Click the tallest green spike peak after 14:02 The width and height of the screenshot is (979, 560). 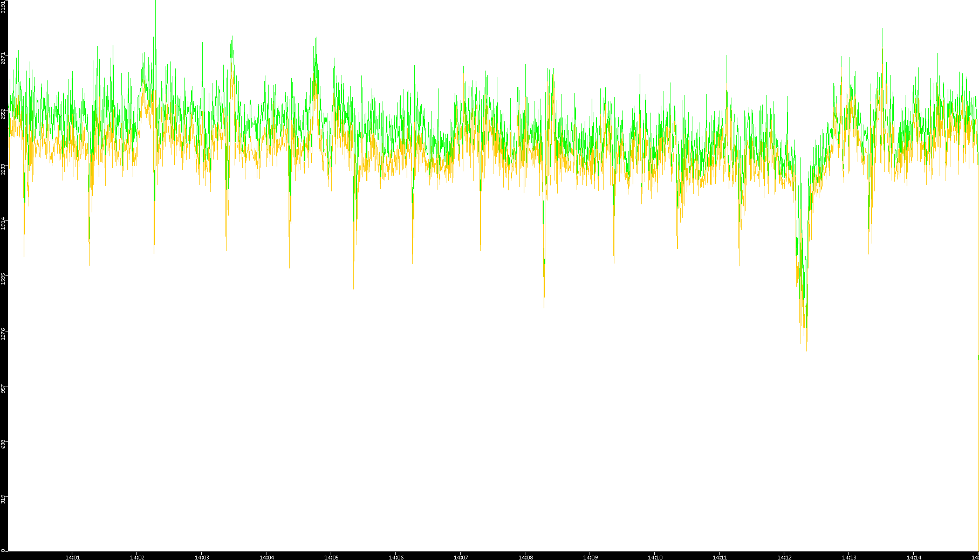point(155,2)
